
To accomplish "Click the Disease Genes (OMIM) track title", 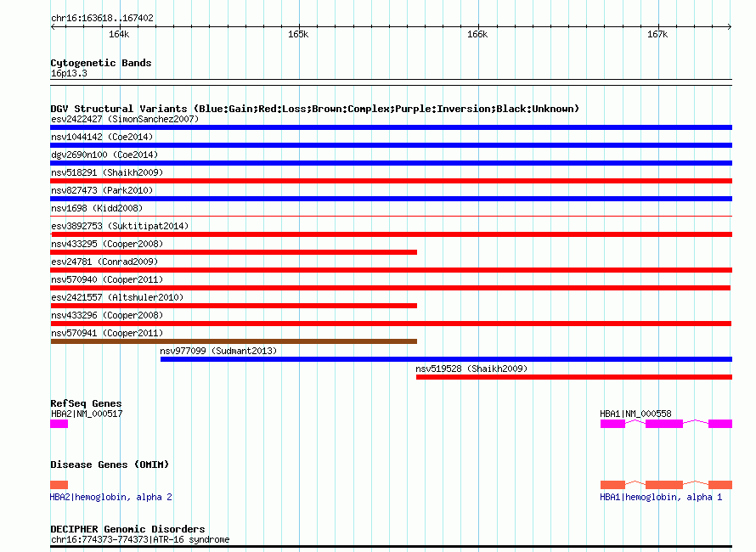I will [x=110, y=465].
